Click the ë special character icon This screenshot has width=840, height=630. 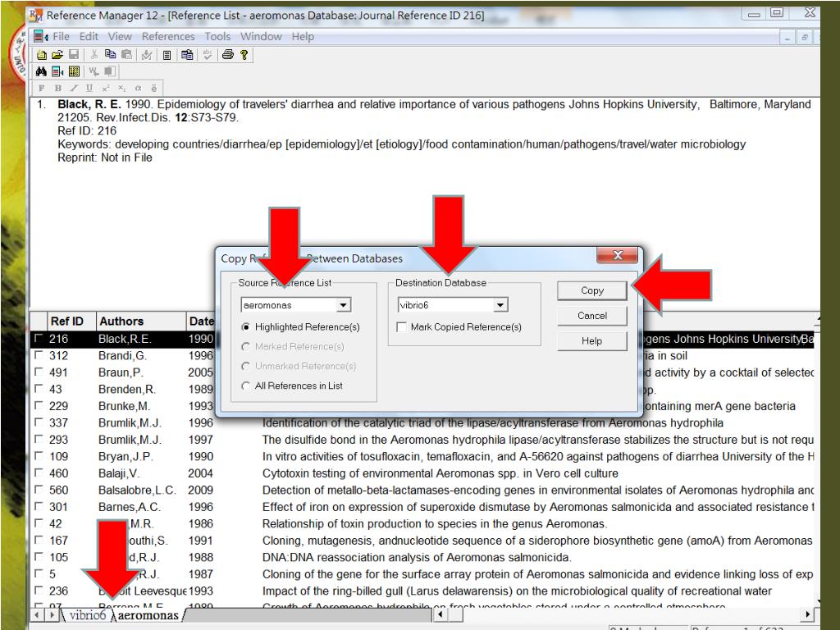[x=154, y=89]
